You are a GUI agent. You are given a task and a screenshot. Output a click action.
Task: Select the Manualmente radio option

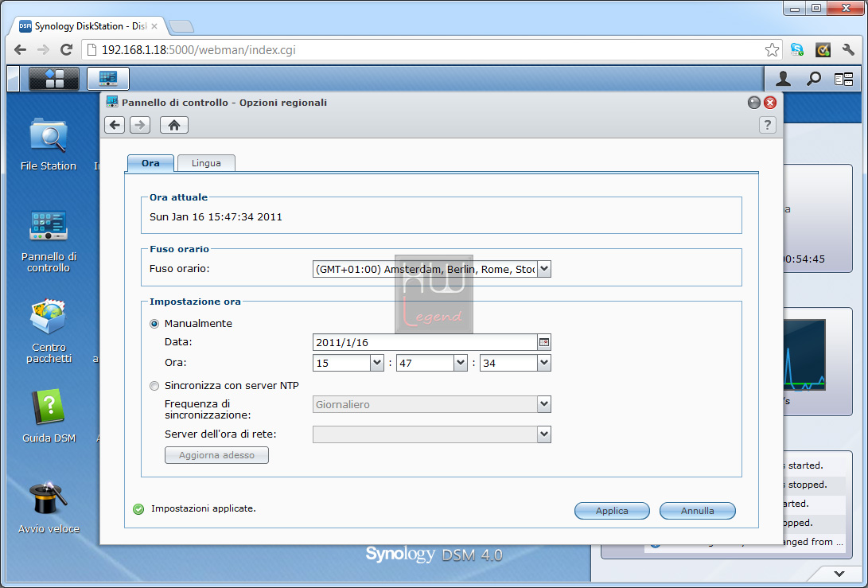(x=154, y=324)
